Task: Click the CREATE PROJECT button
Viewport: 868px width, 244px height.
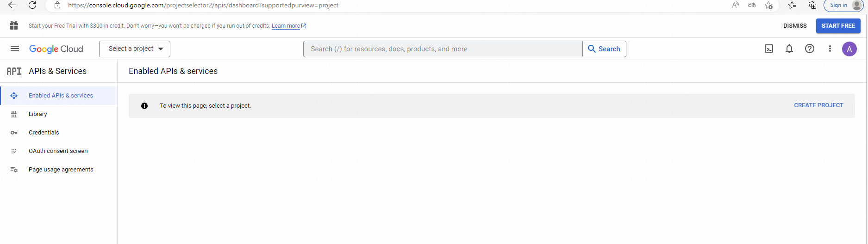Action: tap(818, 105)
